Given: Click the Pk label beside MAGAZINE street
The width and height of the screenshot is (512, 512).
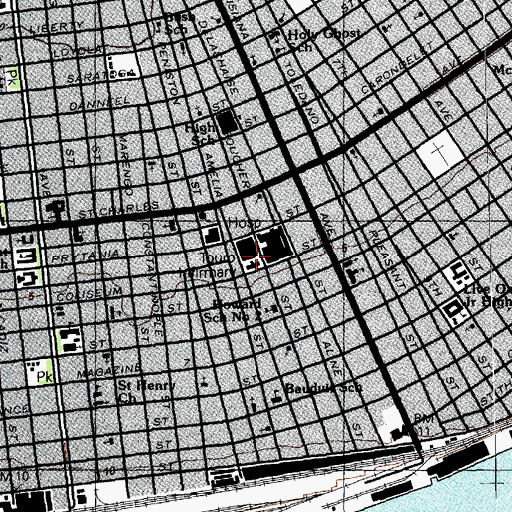Looking at the screenshot, I should [44, 377].
